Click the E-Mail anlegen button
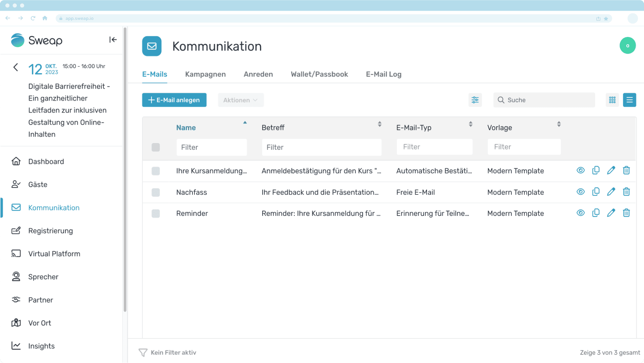Screen dimensions: 644x363 tap(174, 100)
